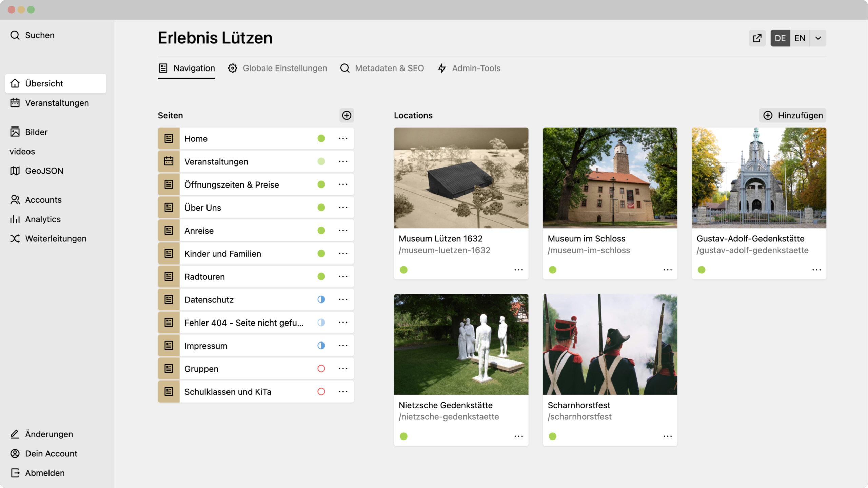Click green status dot on Scharnhorstfest card
Image resolution: width=868 pixels, height=488 pixels.
[x=552, y=436]
